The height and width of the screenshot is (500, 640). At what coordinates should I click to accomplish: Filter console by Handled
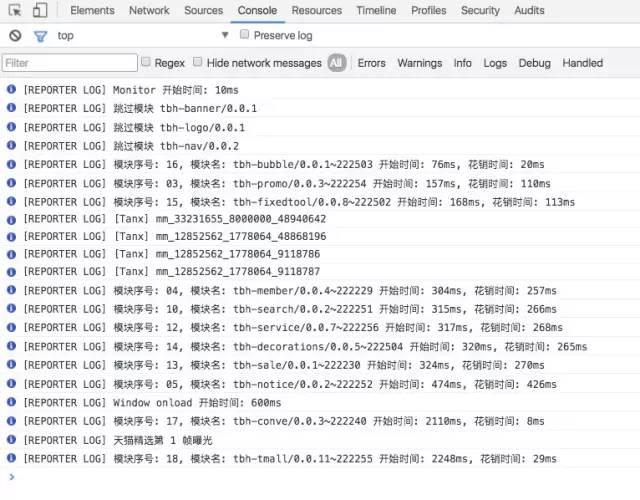[x=582, y=63]
